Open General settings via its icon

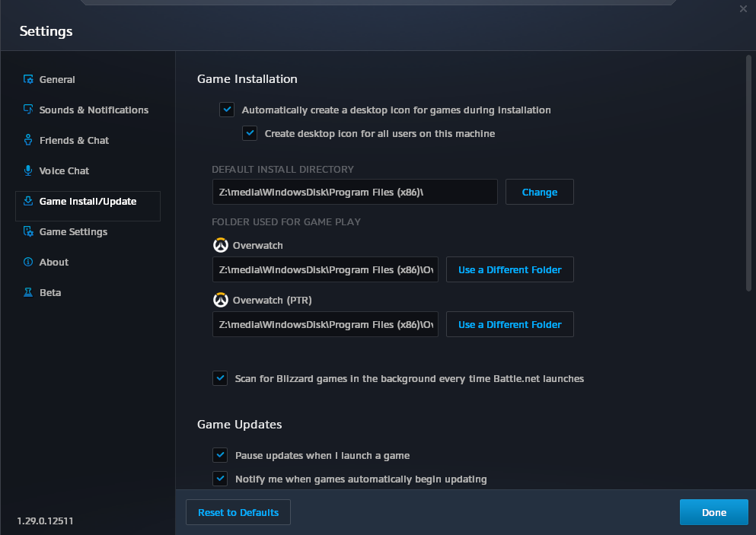tap(28, 79)
